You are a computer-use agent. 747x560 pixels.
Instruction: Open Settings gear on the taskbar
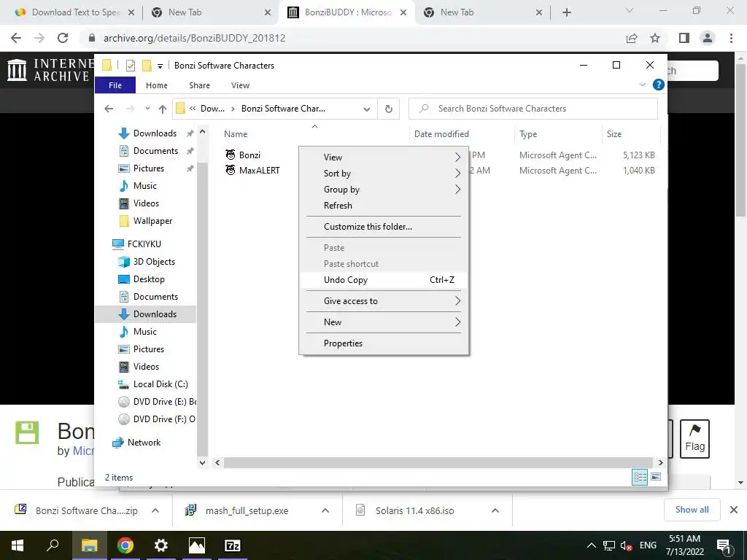click(161, 545)
